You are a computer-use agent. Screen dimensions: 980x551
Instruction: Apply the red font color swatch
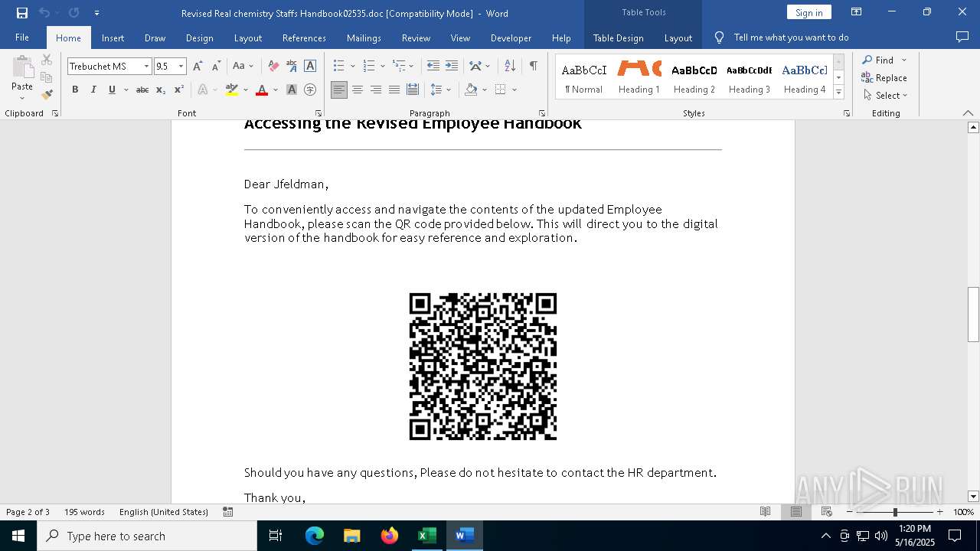(262, 90)
